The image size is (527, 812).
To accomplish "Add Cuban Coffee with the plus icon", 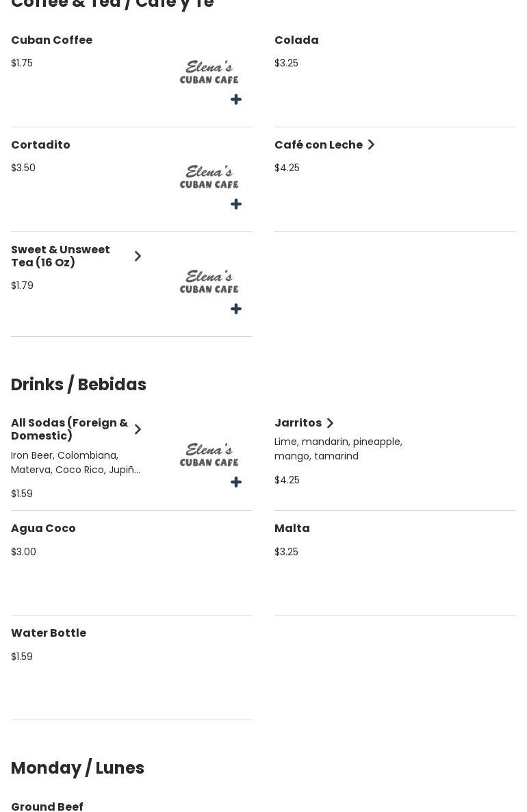I will tap(236, 100).
